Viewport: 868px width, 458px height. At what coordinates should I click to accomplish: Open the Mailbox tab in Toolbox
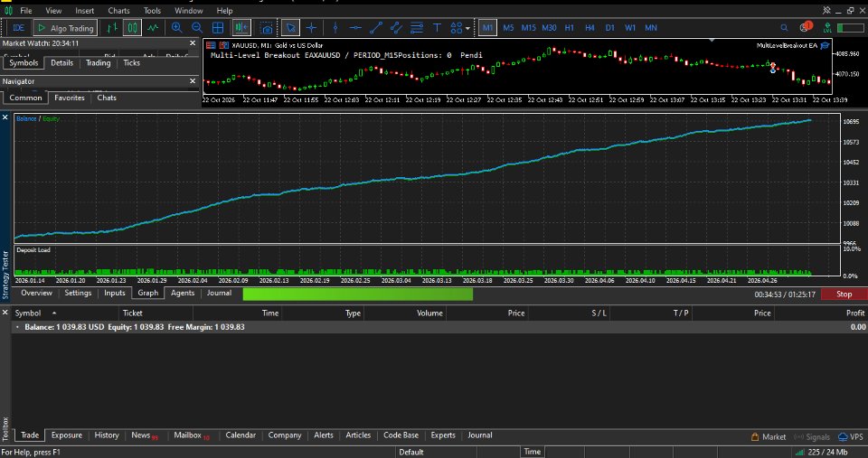[191, 435]
